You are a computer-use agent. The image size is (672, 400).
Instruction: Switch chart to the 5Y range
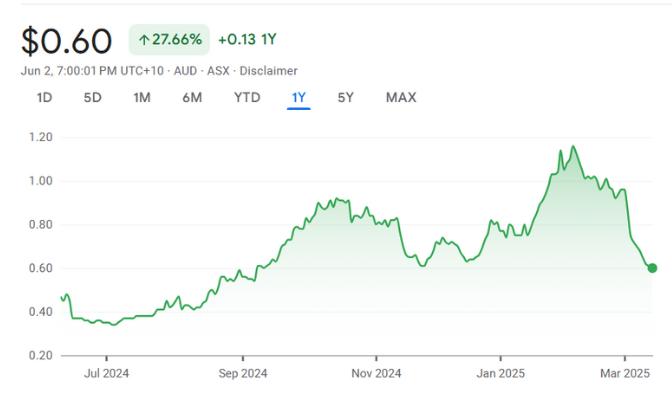point(345,97)
